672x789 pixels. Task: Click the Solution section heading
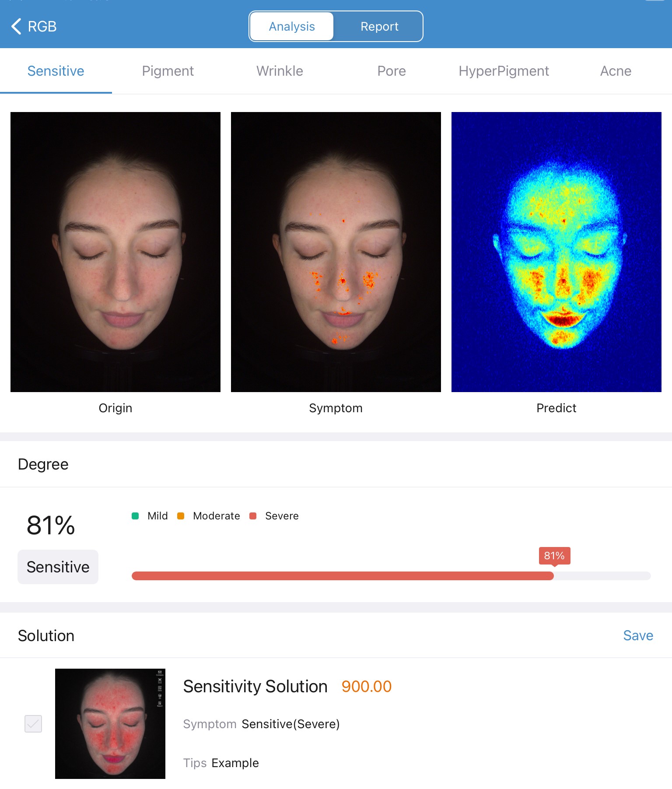pyautogui.click(x=46, y=636)
